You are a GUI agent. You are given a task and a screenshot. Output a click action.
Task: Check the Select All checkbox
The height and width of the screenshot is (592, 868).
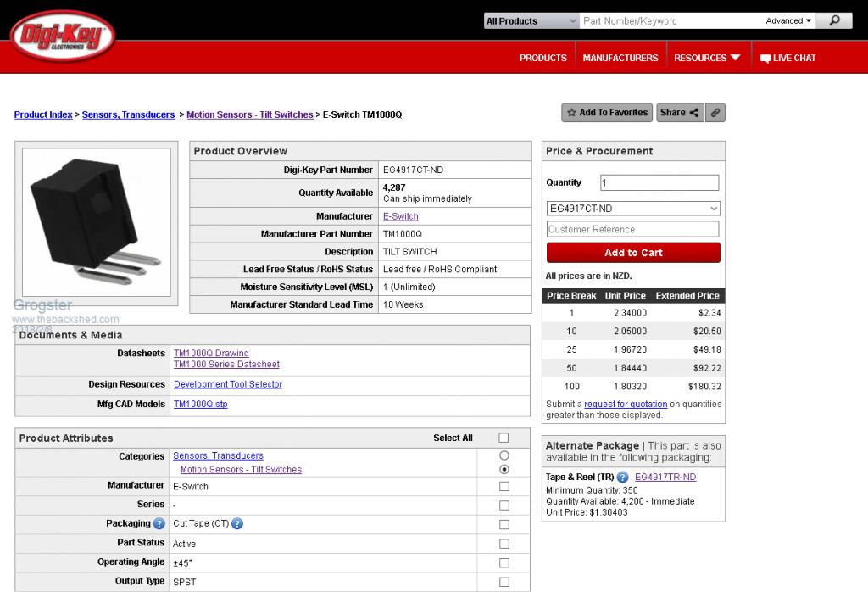504,438
